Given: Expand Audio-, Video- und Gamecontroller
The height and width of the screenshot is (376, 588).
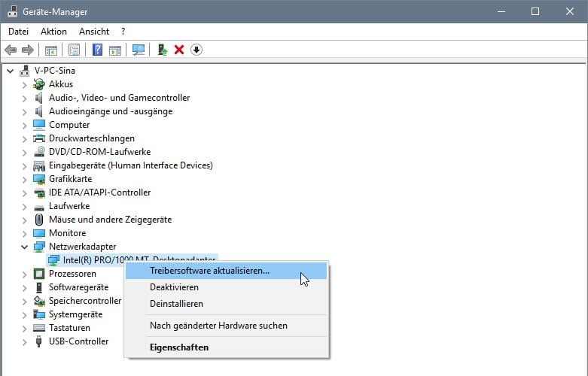Looking at the screenshot, I should [x=24, y=98].
